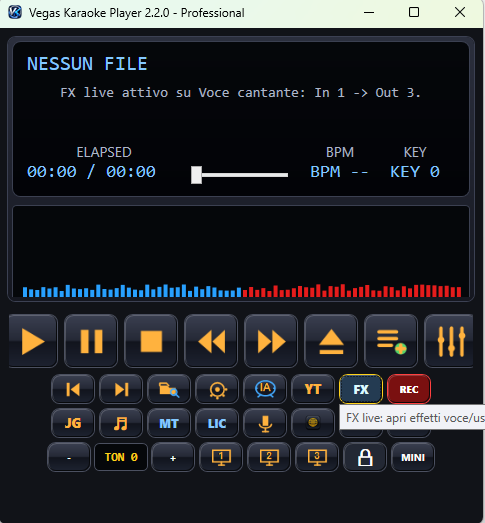The height and width of the screenshot is (523, 485).
Task: Switch to MINI player mode
Action: pos(413,457)
